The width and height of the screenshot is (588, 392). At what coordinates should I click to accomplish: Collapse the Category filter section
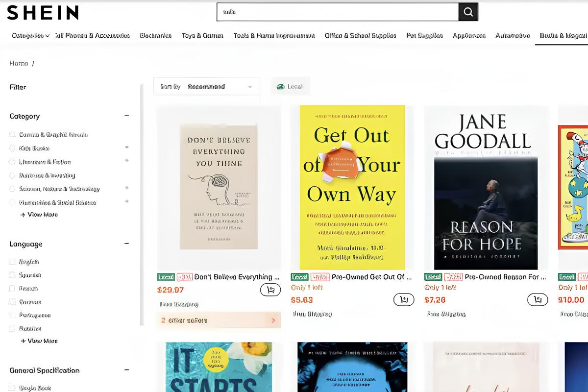point(126,116)
